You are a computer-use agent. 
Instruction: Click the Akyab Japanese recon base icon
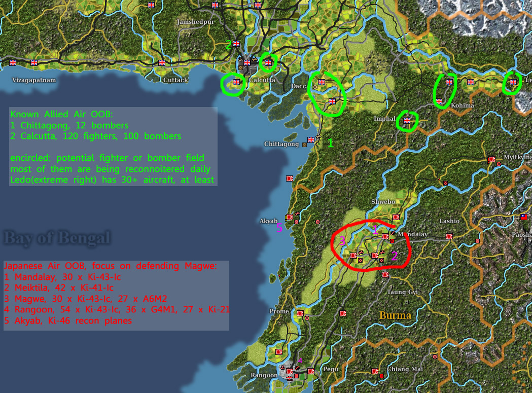(289, 218)
